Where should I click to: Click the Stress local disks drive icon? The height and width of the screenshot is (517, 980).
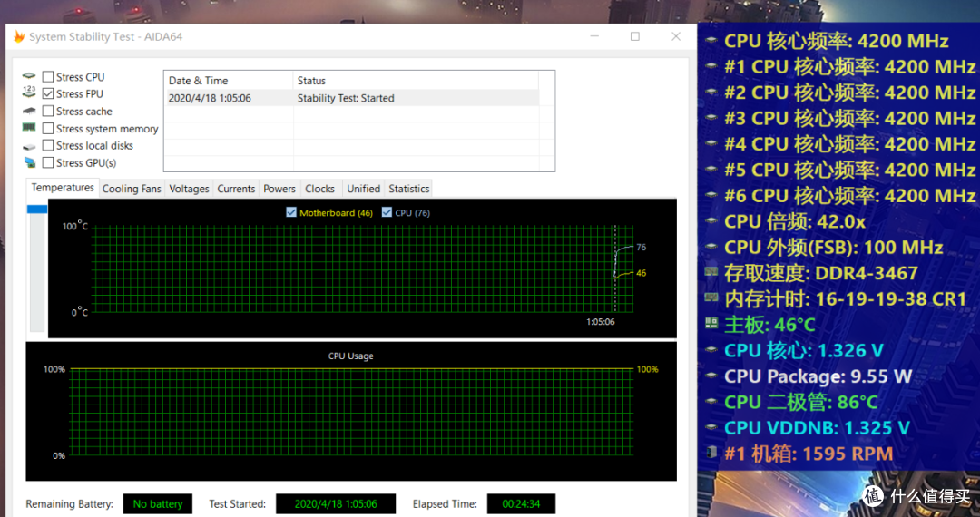pyautogui.click(x=29, y=146)
